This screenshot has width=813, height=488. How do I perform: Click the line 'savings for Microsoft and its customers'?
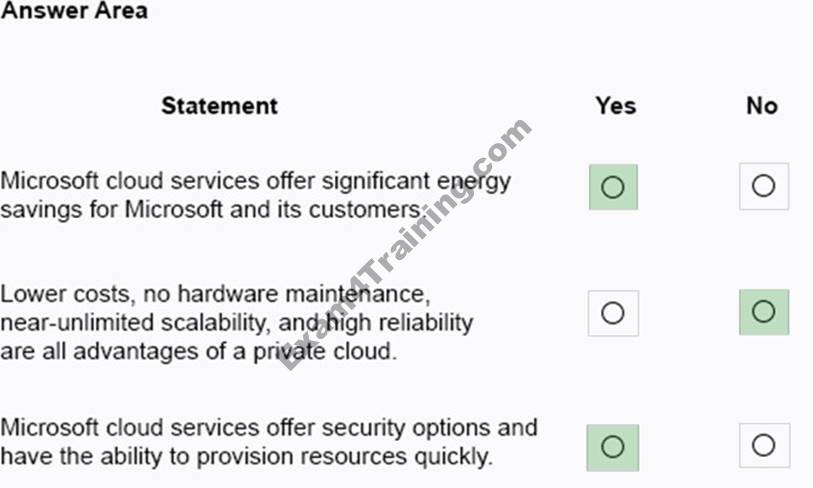pos(214,210)
